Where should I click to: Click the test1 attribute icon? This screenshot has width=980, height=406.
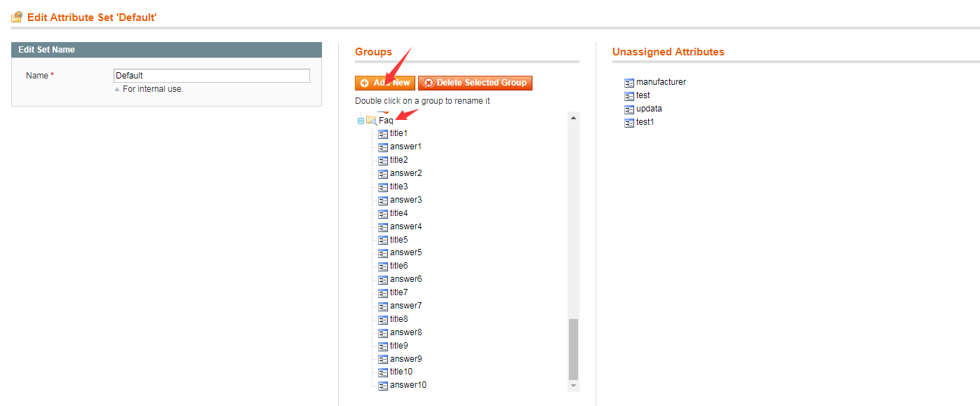pos(628,122)
